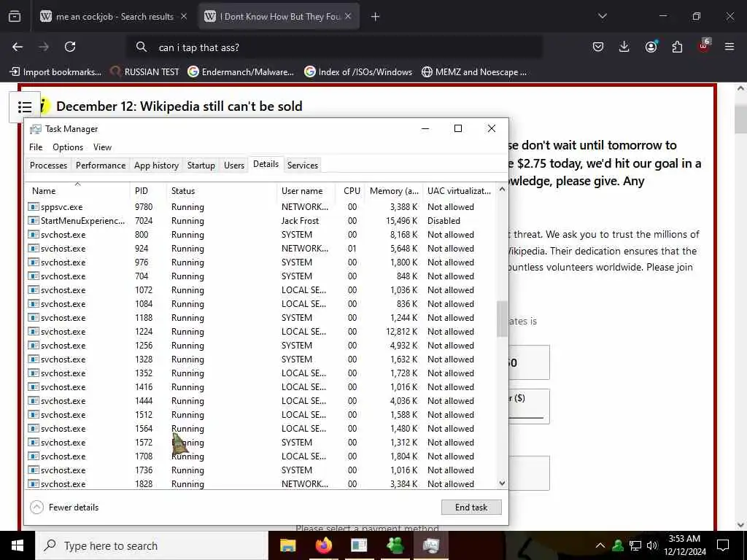This screenshot has height=560, width=747.
Task: Show hidden tray icons chevron
Action: (x=600, y=545)
